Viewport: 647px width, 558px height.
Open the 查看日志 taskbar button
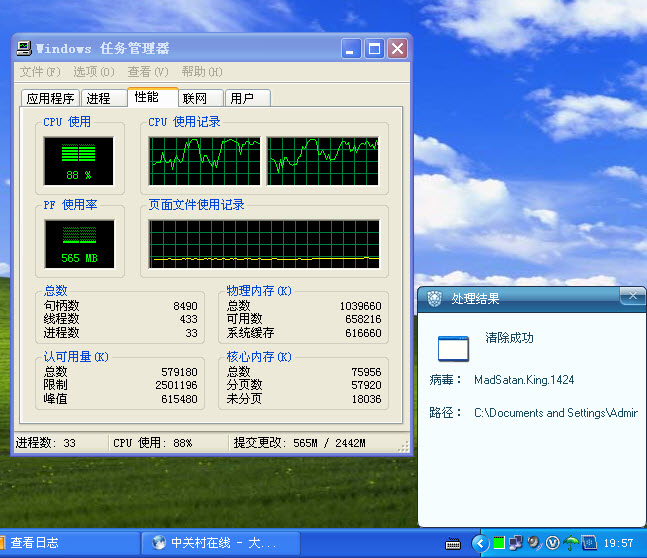point(68,543)
